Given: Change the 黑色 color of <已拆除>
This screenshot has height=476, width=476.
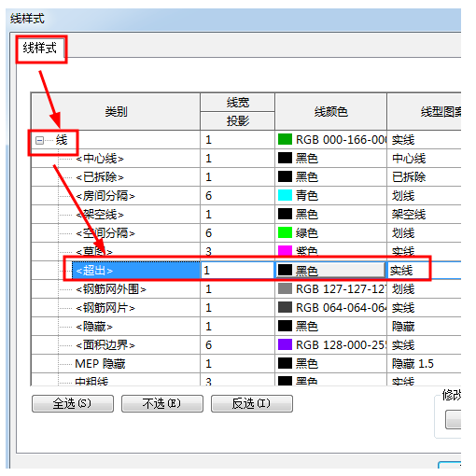Looking at the screenshot, I should 330,177.
